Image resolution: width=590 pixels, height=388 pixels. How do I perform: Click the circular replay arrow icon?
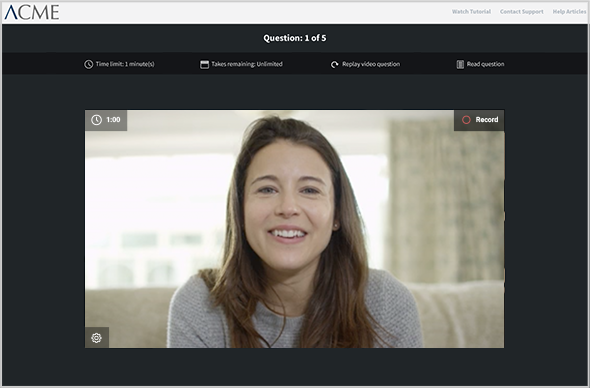334,64
